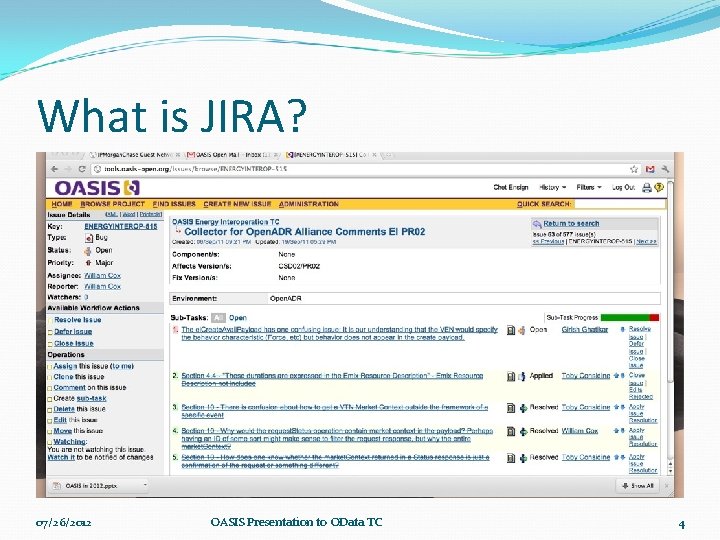Open Girish Ghatikar assignee link
The image size is (720, 540).
point(585,330)
